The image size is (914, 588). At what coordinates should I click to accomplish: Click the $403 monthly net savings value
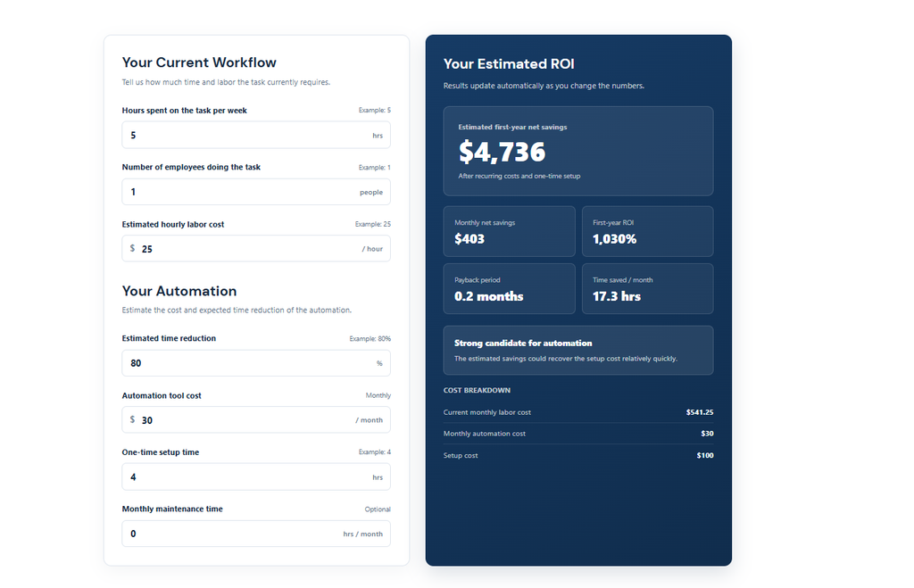(469, 239)
